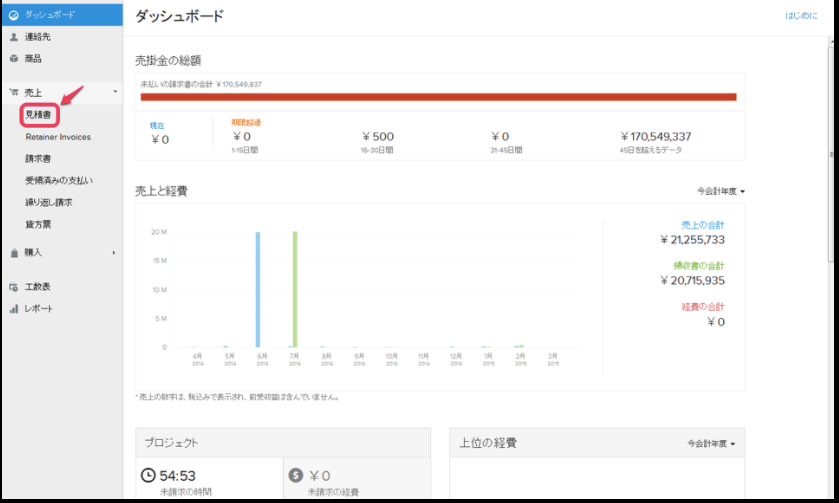This screenshot has width=839, height=503.
Task: Open ダッシュボード in the sidebar
Action: pyautogui.click(x=62, y=15)
